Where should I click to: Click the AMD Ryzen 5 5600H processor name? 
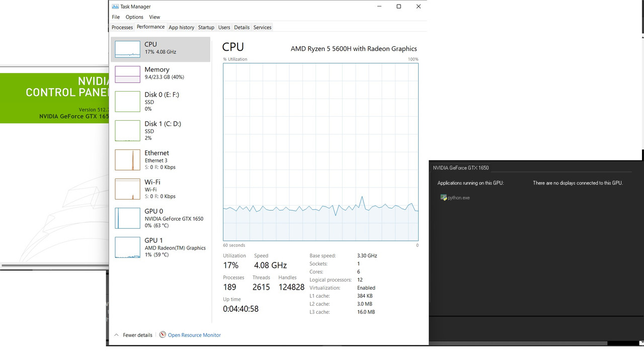(x=354, y=49)
